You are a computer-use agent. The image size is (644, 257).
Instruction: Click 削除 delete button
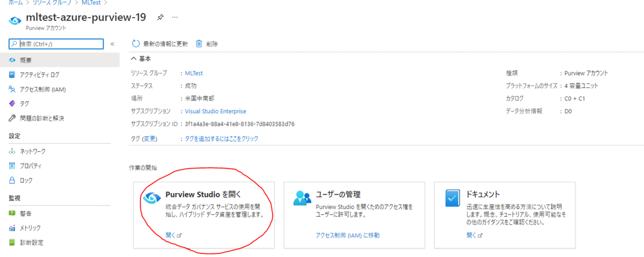pyautogui.click(x=207, y=43)
